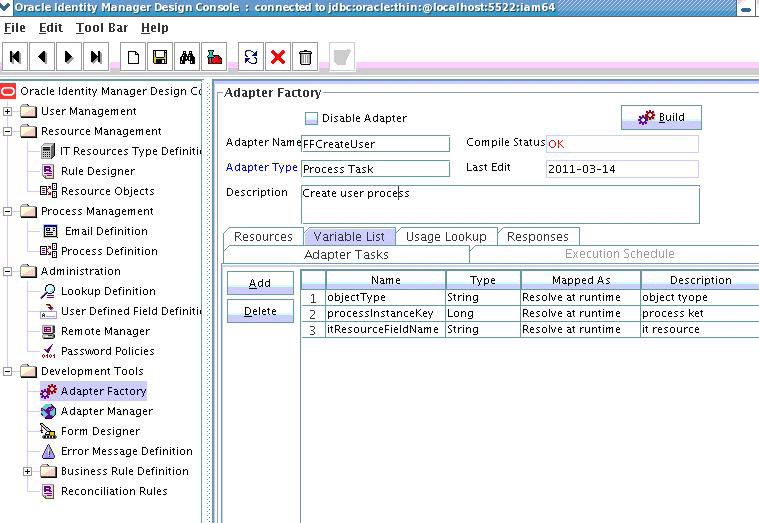Create new blank record icon
759x523 pixels.
click(133, 57)
